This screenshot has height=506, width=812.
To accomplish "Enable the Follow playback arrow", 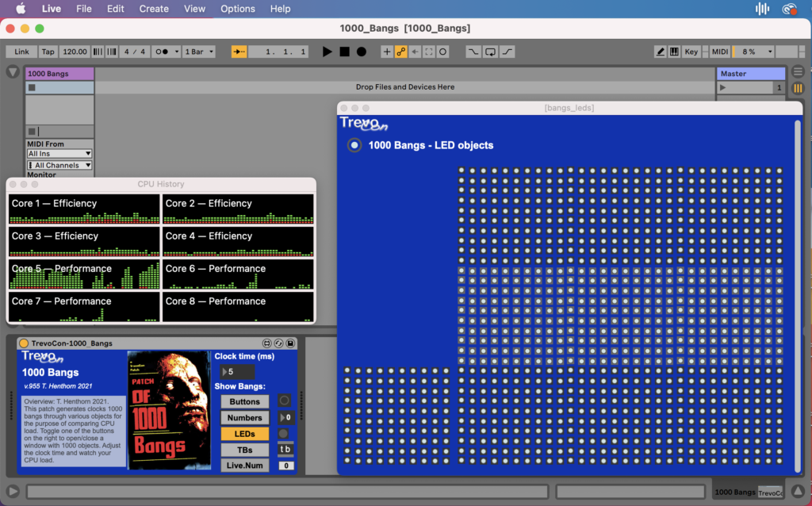I will pyautogui.click(x=239, y=52).
